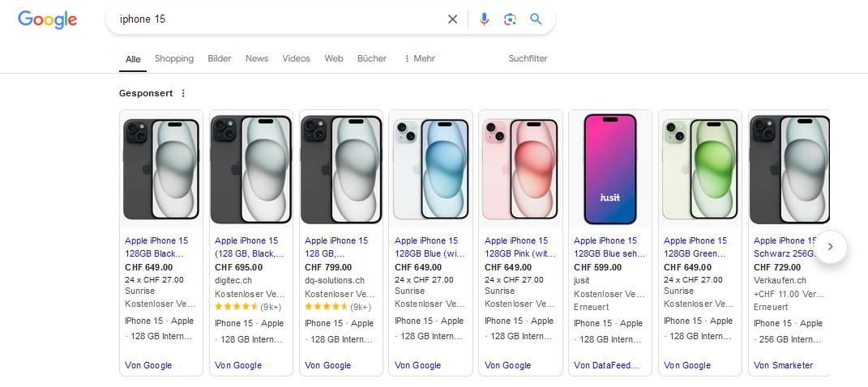
Task: Go to the Bücher tab
Action: [x=372, y=58]
